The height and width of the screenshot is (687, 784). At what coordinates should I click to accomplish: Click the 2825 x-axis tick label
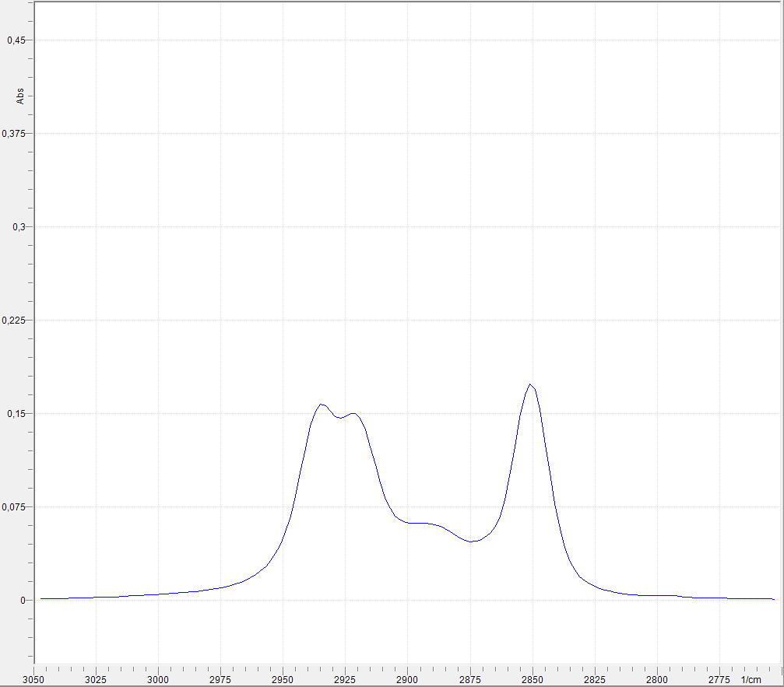(x=594, y=679)
